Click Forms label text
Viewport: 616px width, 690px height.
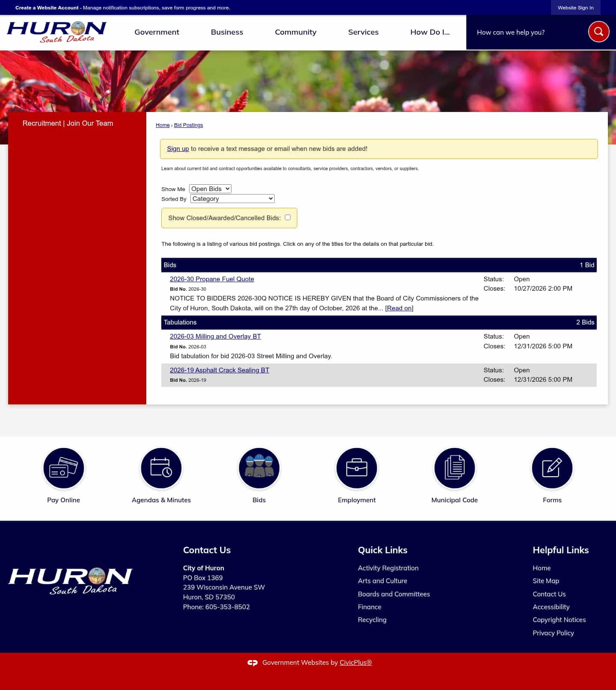click(x=552, y=500)
